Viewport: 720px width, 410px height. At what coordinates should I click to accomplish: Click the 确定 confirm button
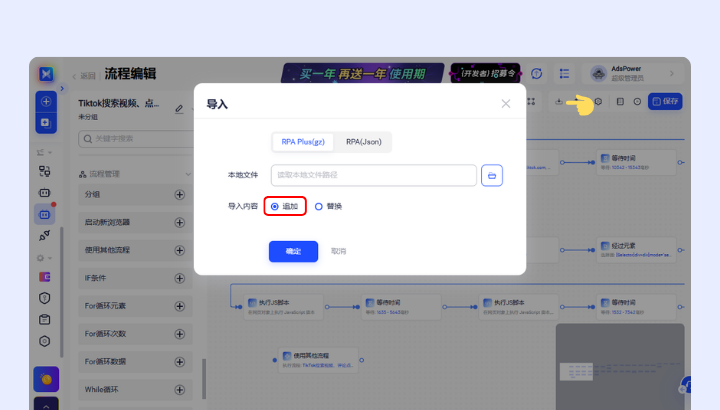(x=293, y=252)
